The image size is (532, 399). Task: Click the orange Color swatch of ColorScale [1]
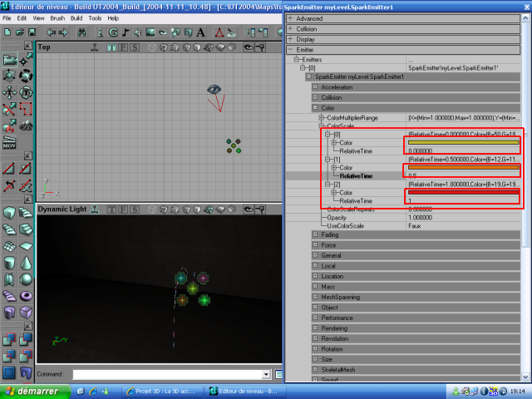click(463, 168)
